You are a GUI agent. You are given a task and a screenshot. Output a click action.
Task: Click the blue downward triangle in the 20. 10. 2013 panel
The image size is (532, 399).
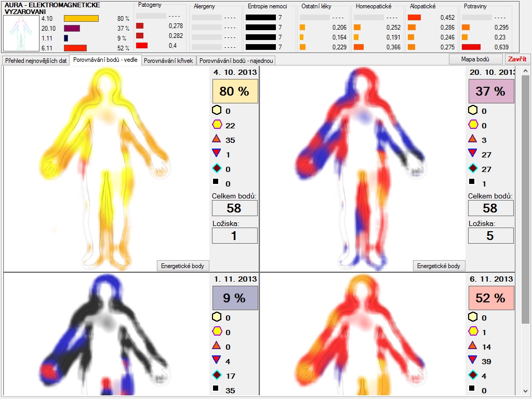click(x=472, y=153)
